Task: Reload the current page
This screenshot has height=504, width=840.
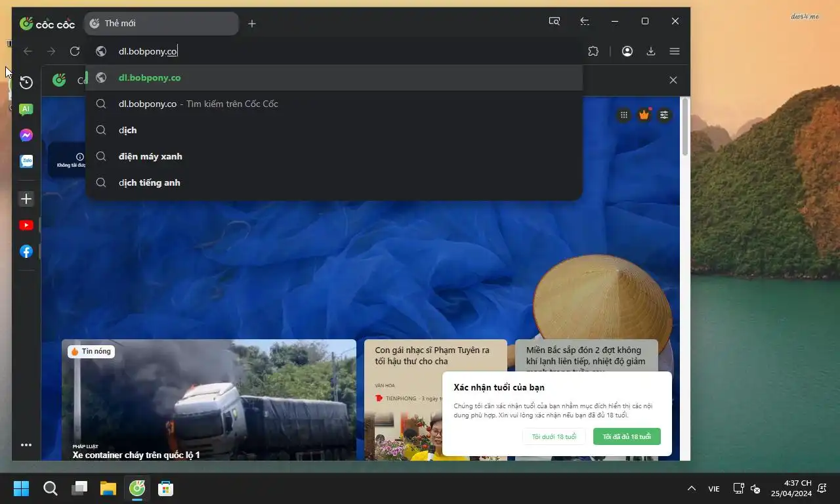Action: pyautogui.click(x=75, y=51)
